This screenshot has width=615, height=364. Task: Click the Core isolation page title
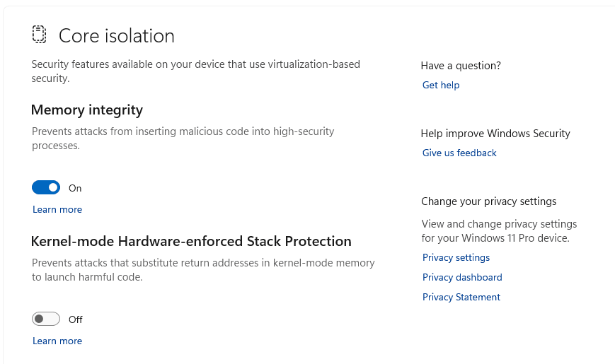coord(117,36)
